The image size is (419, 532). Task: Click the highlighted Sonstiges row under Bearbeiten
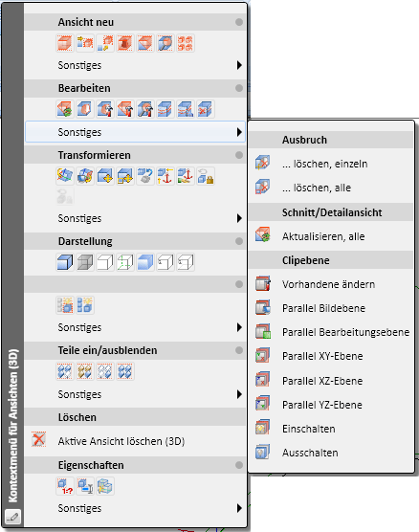(x=135, y=132)
